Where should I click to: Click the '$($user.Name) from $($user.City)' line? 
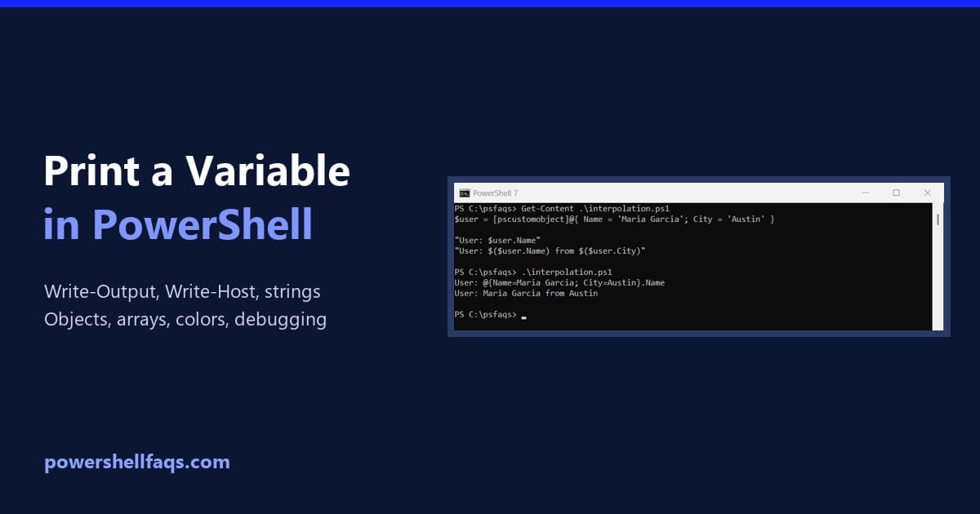550,251
